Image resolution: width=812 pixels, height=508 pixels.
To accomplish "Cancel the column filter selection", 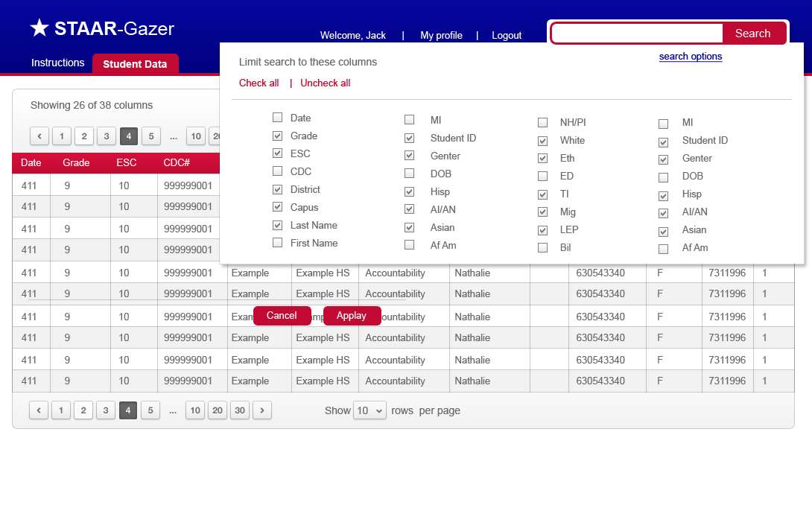I will 282,316.
